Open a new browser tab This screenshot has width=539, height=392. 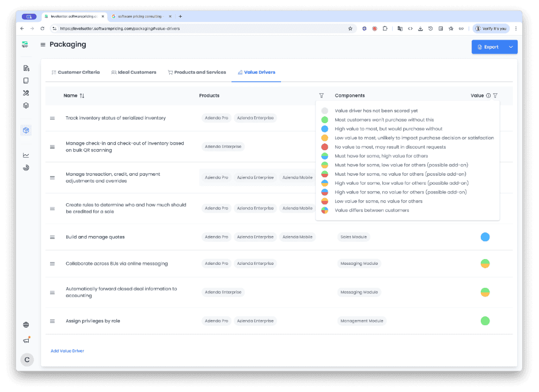tap(180, 16)
